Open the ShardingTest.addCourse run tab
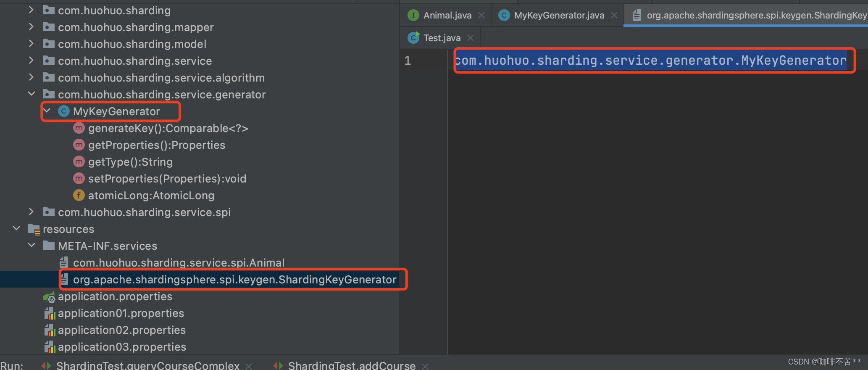 click(x=352, y=365)
